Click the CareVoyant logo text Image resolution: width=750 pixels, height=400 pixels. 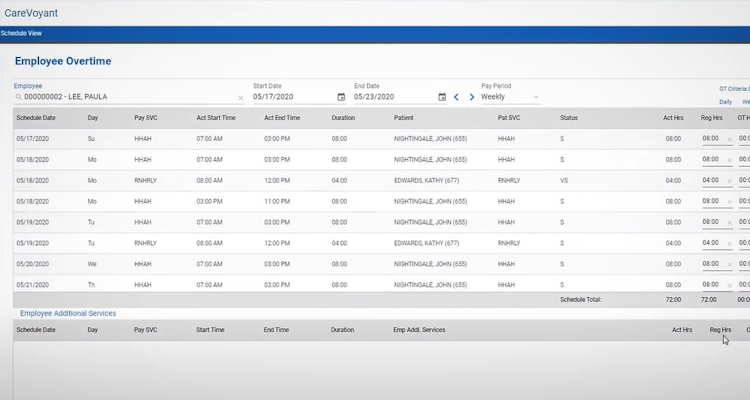click(31, 13)
